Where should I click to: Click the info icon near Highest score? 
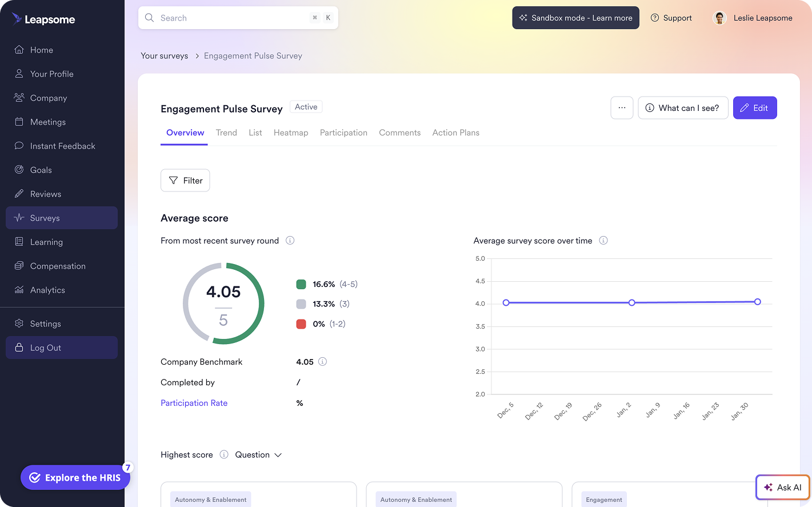tap(223, 454)
